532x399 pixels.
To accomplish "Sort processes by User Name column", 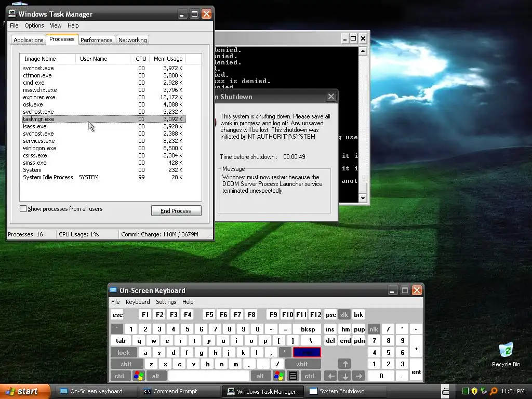I will coord(103,59).
